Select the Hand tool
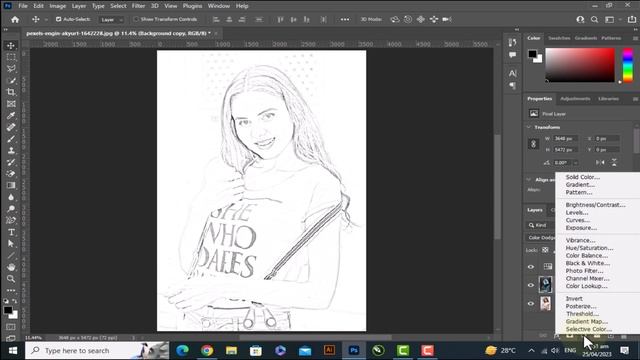The height and width of the screenshot is (360, 640). 11,267
